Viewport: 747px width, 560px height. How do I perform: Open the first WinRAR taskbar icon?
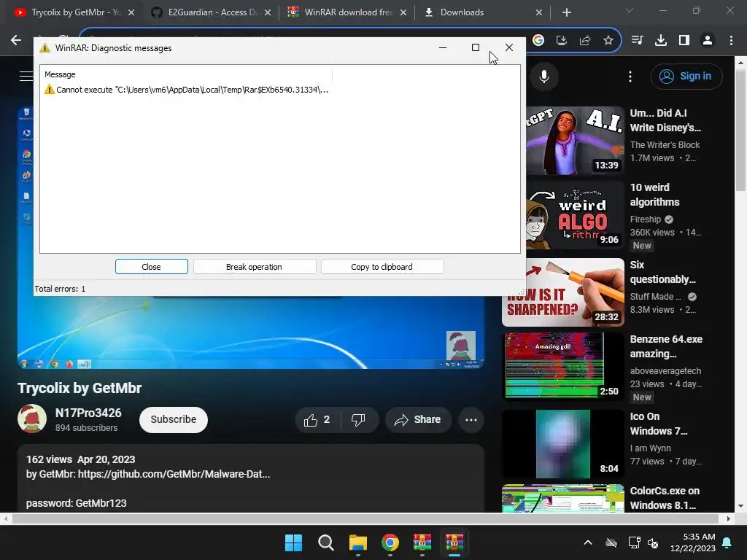(x=422, y=542)
